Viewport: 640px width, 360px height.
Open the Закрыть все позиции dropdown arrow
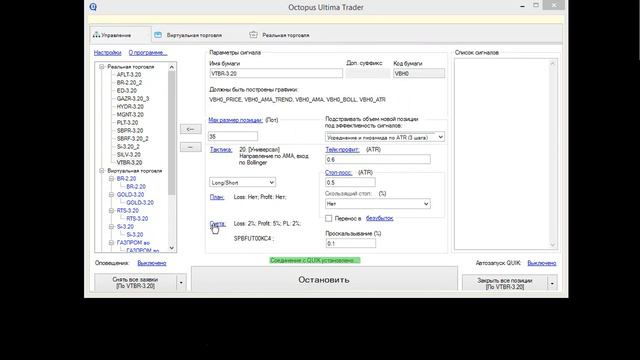click(552, 283)
